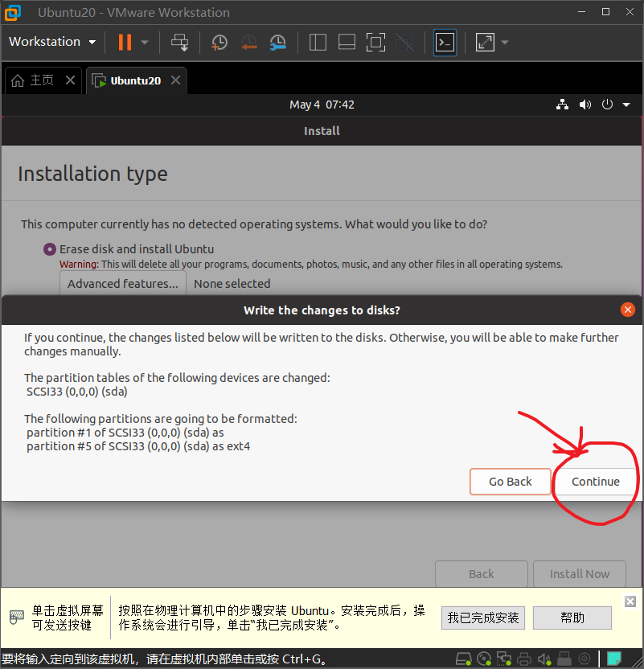Open the clock May 4 07:42
This screenshot has width=644, height=669.
[x=322, y=105]
